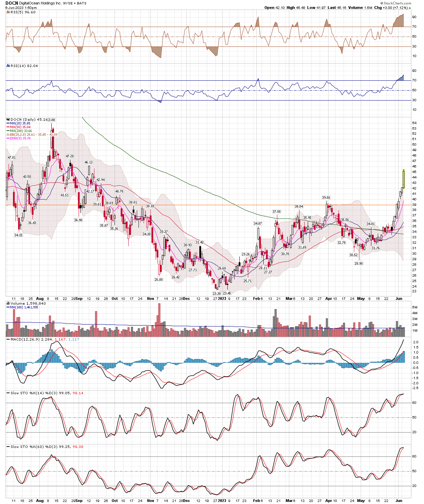This screenshot has width=424, height=504.
Task: Click the 23.38 low price annotation
Action: (x=217, y=293)
